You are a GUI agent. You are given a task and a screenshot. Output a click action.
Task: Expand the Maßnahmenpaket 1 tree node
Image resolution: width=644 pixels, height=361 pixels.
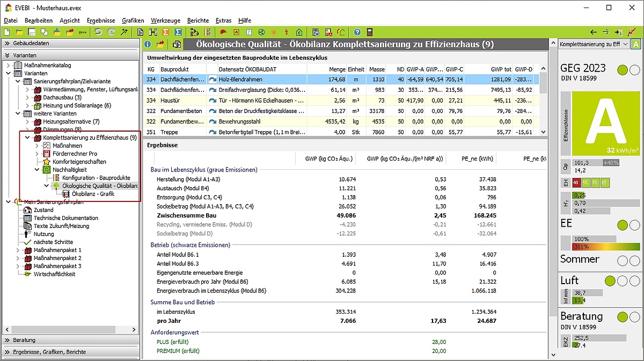(18, 250)
